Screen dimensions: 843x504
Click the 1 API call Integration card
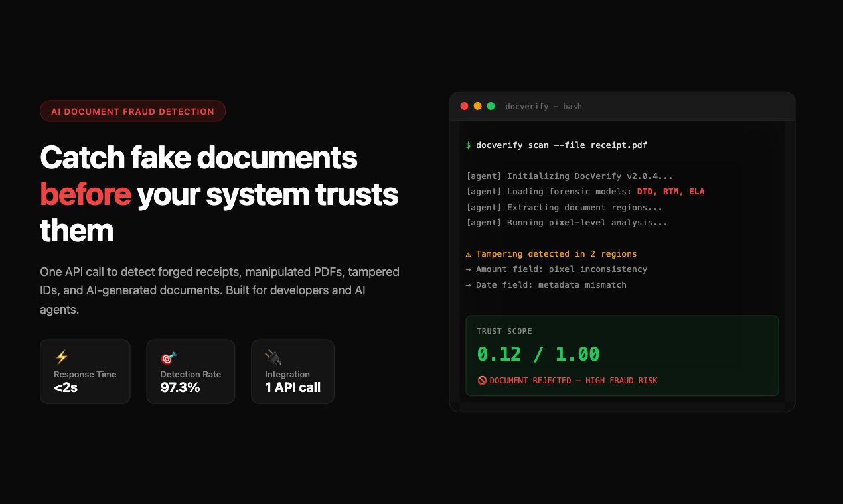(x=293, y=371)
